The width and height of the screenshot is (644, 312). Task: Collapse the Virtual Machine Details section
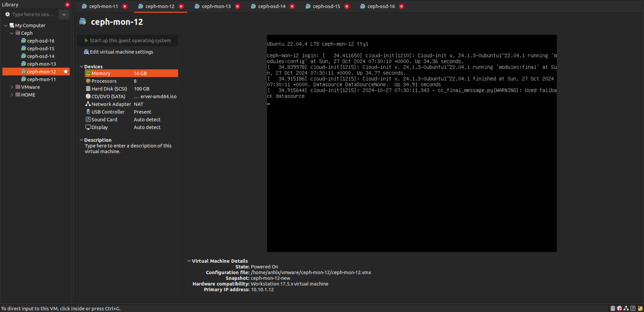pyautogui.click(x=189, y=261)
